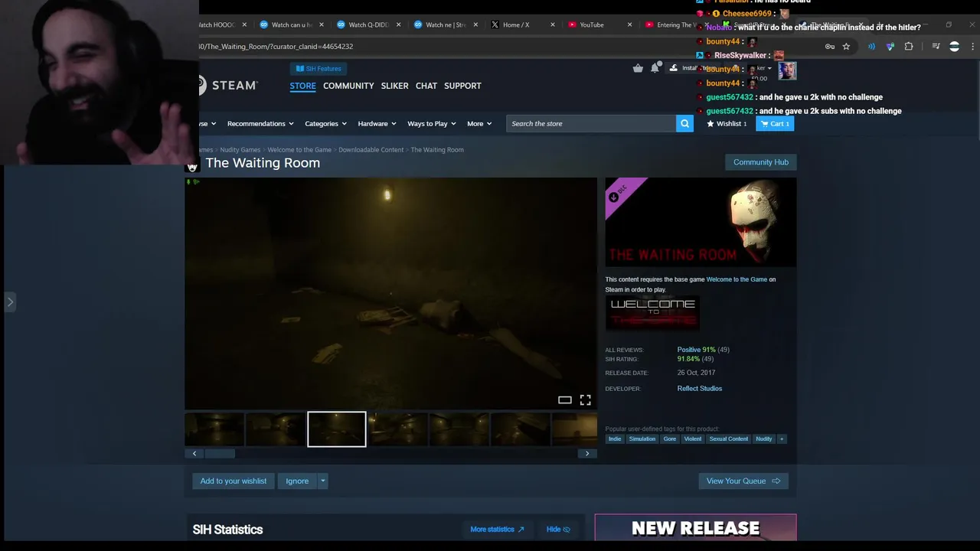Screen dimensions: 980x551
Task: Expand the Hardware dropdown
Action: pos(377,123)
